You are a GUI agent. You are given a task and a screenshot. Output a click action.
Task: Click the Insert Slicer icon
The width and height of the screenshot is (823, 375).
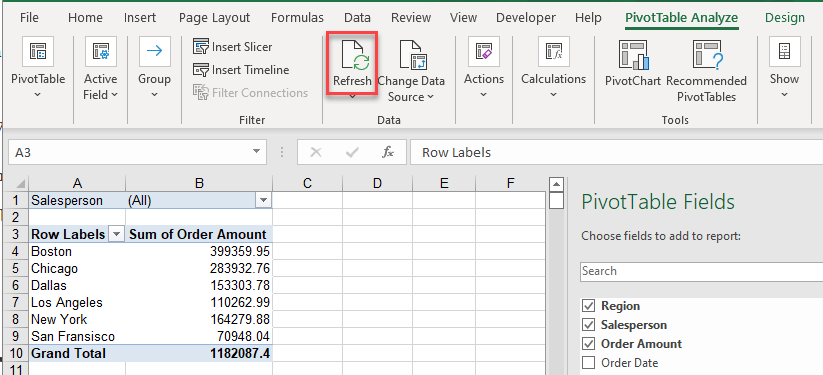201,47
